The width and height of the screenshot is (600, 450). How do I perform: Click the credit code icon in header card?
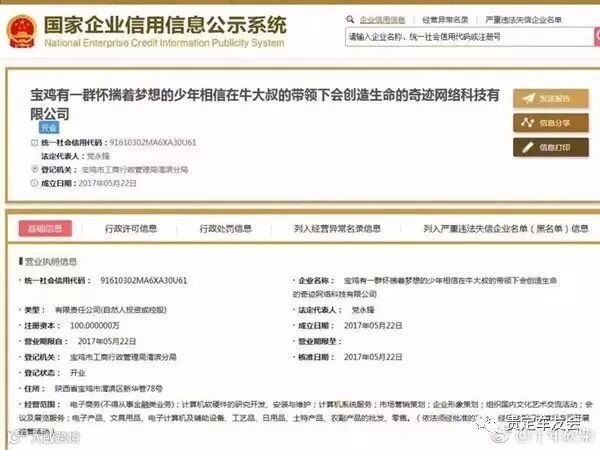(x=34, y=143)
